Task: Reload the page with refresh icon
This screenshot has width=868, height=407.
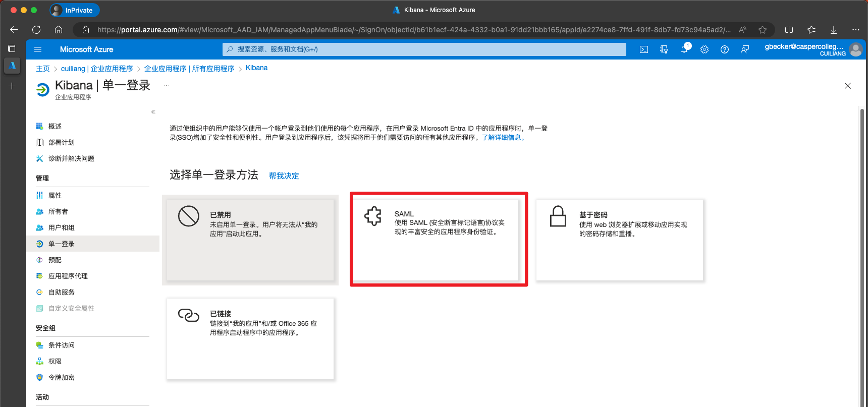Action: [36, 30]
